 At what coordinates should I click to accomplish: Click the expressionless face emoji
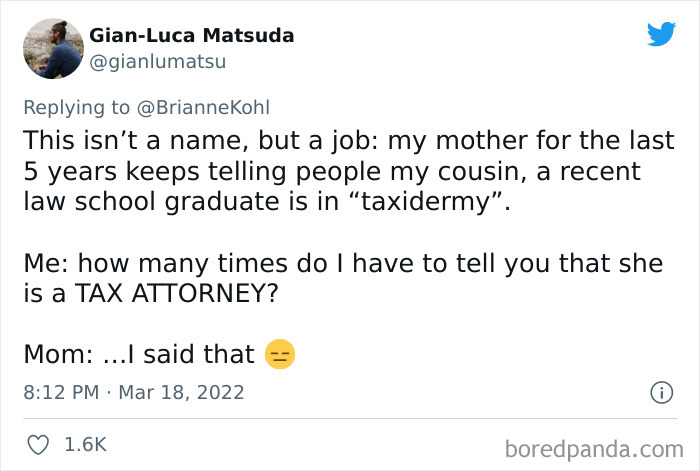(x=280, y=355)
